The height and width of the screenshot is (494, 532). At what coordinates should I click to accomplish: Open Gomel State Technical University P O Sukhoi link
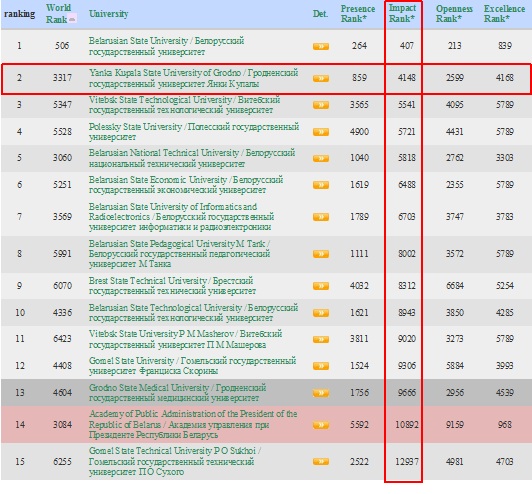(x=175, y=461)
